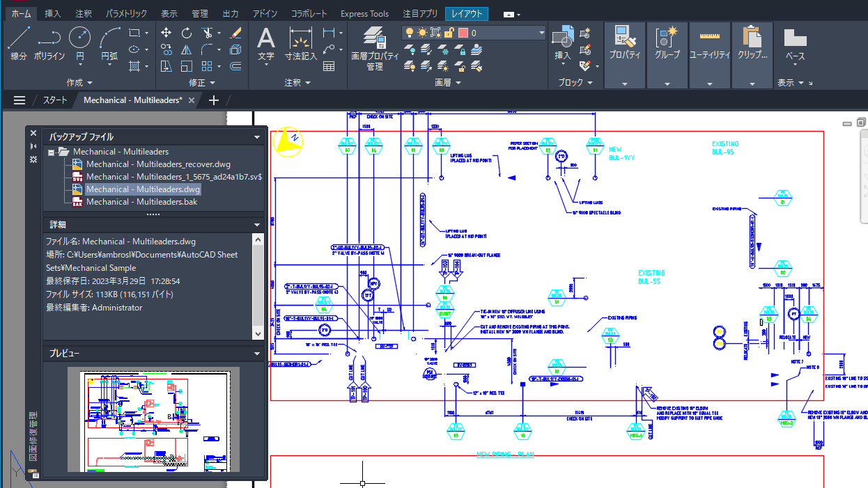This screenshot has width=868, height=488.
Task: Select the Move tool in 修正 panel
Action: coord(166,33)
